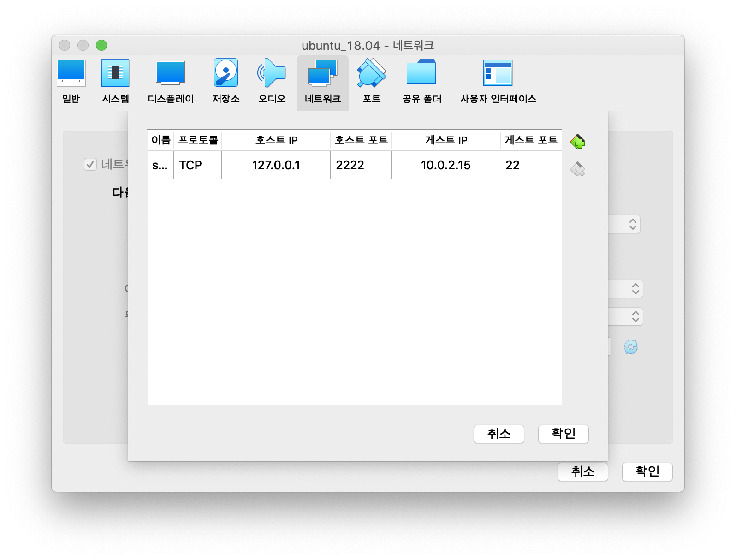Open the 공유 폴더 (Shared Folders) section
This screenshot has width=736, height=560.
pyautogui.click(x=421, y=82)
